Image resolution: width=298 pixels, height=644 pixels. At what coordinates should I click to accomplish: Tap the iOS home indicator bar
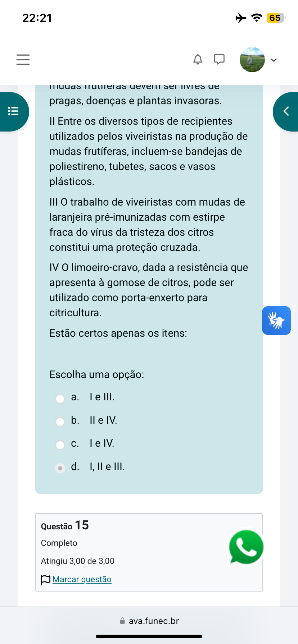click(x=149, y=636)
